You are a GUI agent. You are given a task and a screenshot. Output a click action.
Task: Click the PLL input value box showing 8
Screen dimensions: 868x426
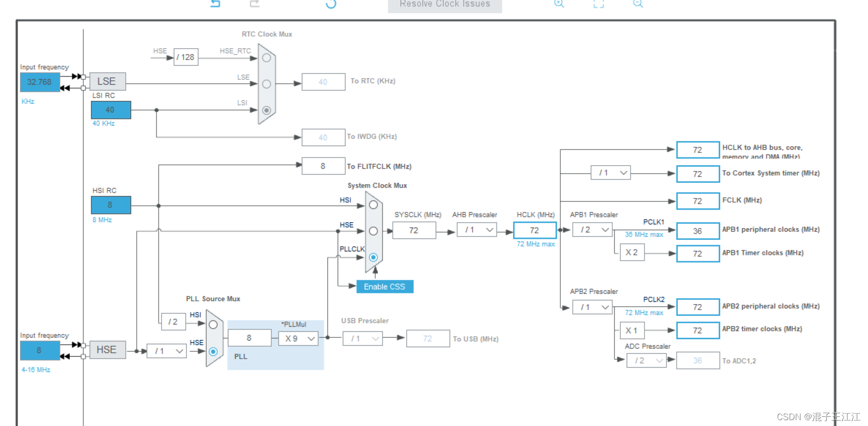(250, 338)
